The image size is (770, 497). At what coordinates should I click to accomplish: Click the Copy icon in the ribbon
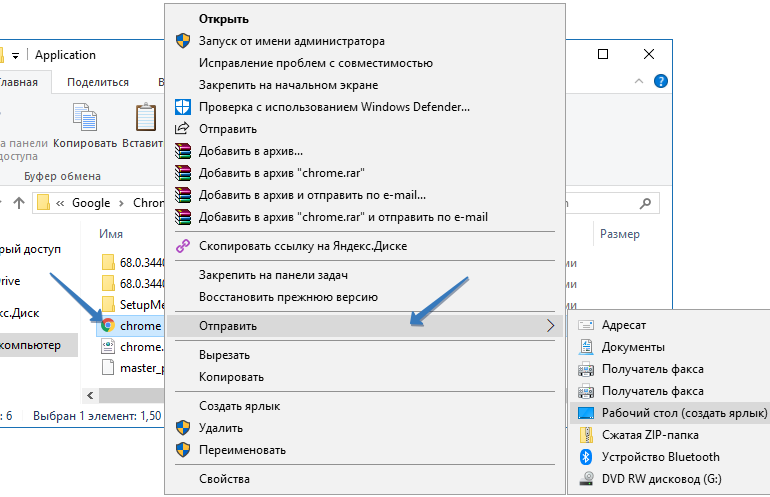point(86,120)
